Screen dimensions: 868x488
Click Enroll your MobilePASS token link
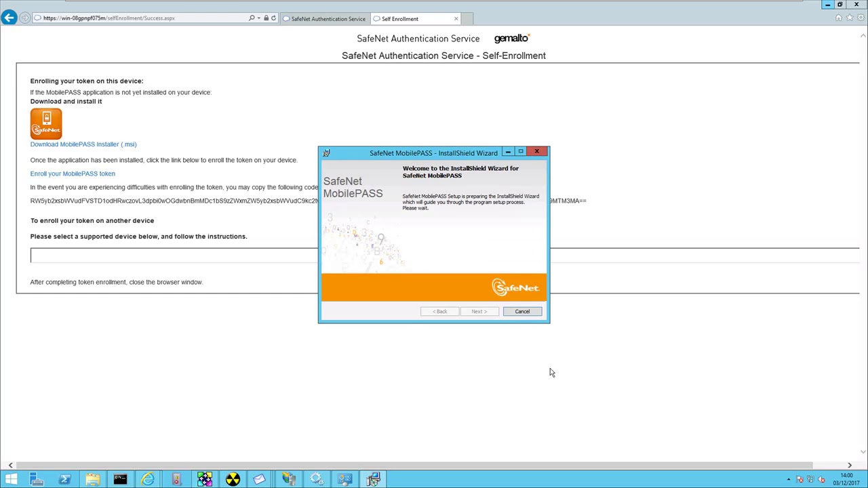coord(73,174)
